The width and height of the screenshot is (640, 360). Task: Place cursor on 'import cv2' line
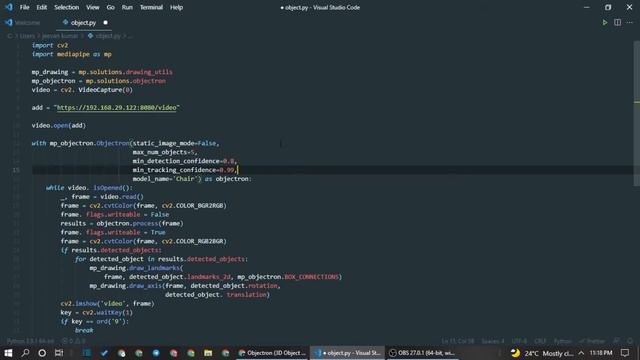tap(50, 45)
